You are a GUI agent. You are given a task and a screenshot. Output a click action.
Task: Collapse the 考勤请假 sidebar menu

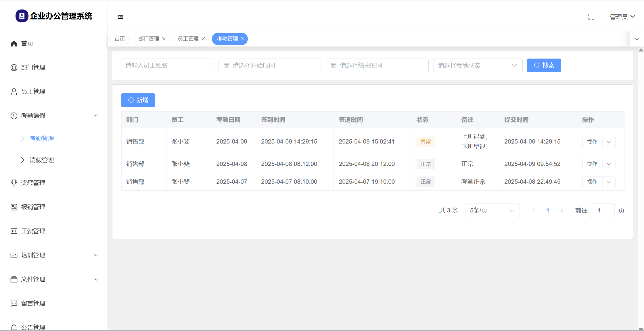click(x=96, y=116)
